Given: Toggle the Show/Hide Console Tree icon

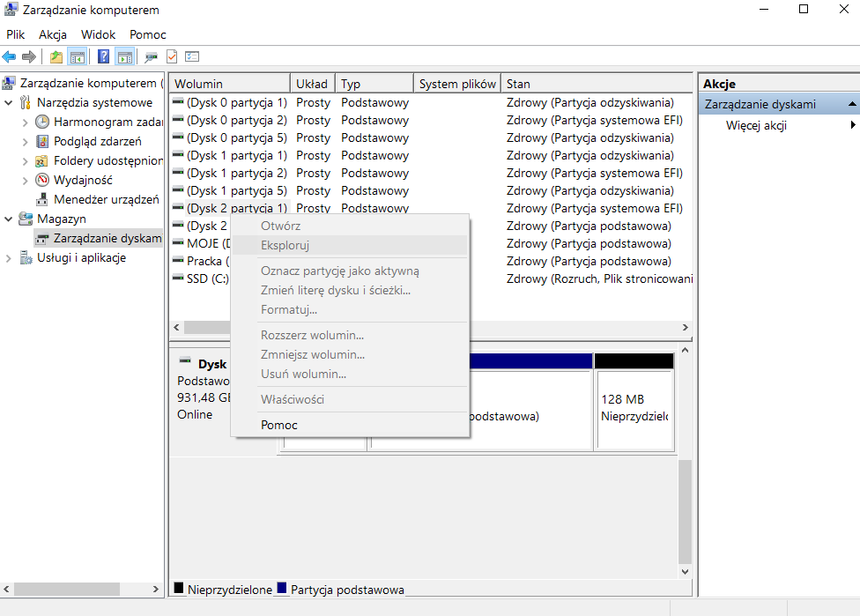Looking at the screenshot, I should (78, 56).
